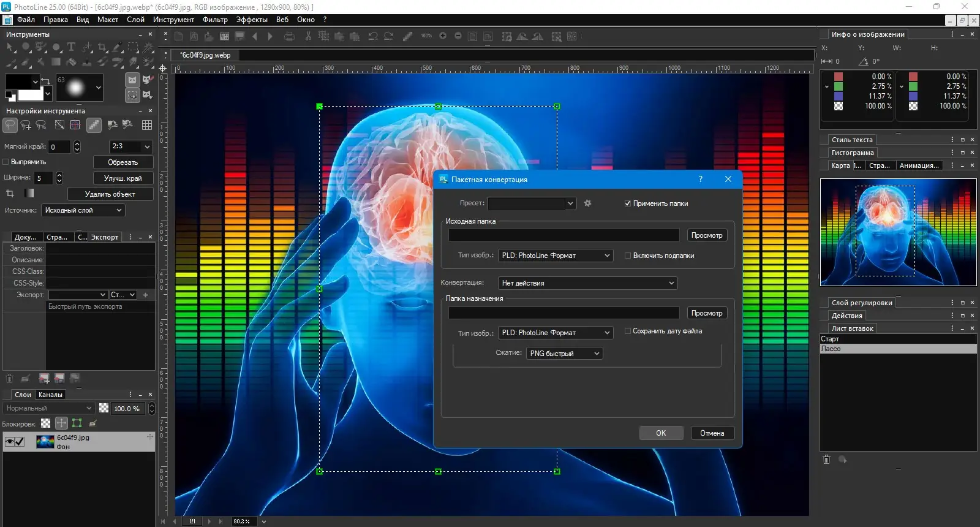Open the 'Конвертация' dropdown
The width and height of the screenshot is (980, 527).
pyautogui.click(x=587, y=283)
